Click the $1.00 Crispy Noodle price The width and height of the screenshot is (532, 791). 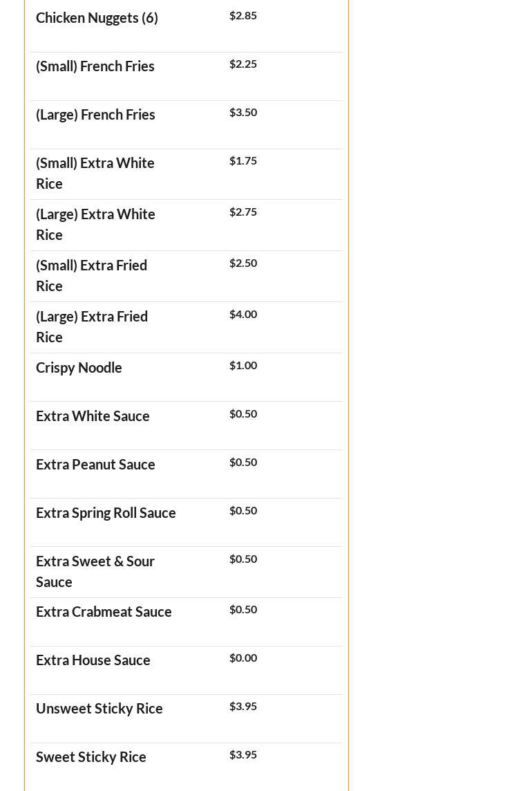coord(243,366)
